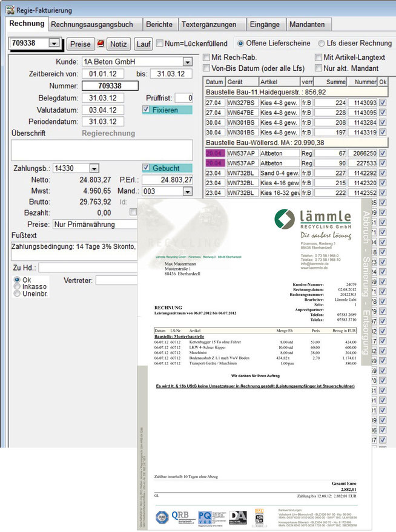Click the Fußtext Zahlungsbedingung text box

pos(74,251)
